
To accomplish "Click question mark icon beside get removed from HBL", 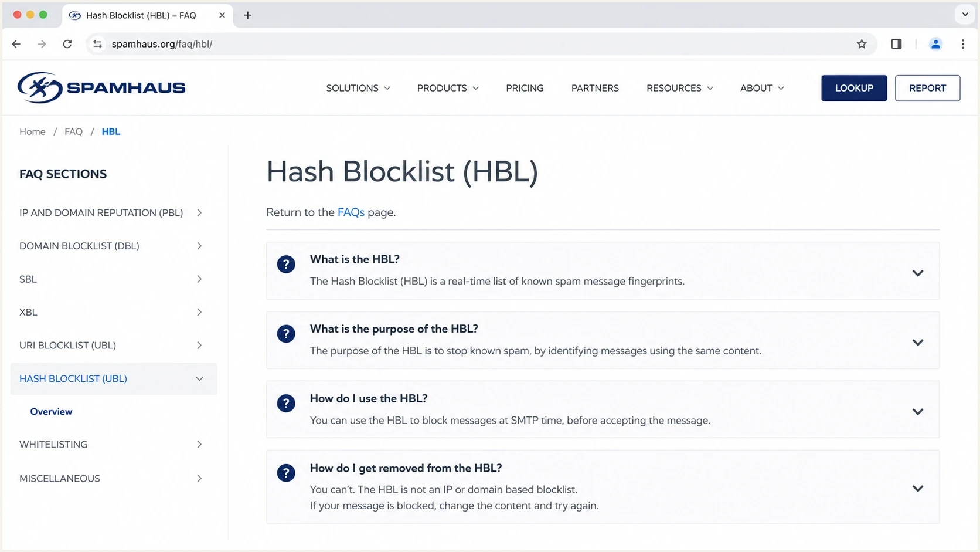I will 286,473.
